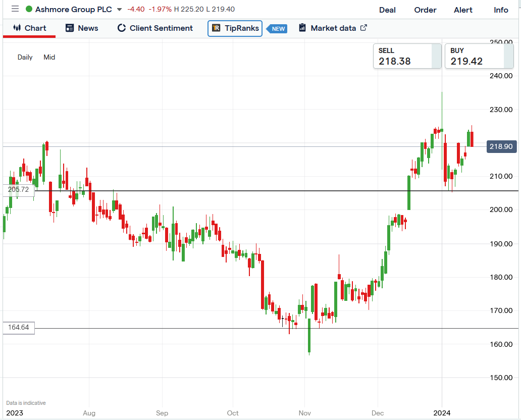Select the 164.64 horizontal line label
This screenshot has width=521, height=420.
click(x=19, y=327)
